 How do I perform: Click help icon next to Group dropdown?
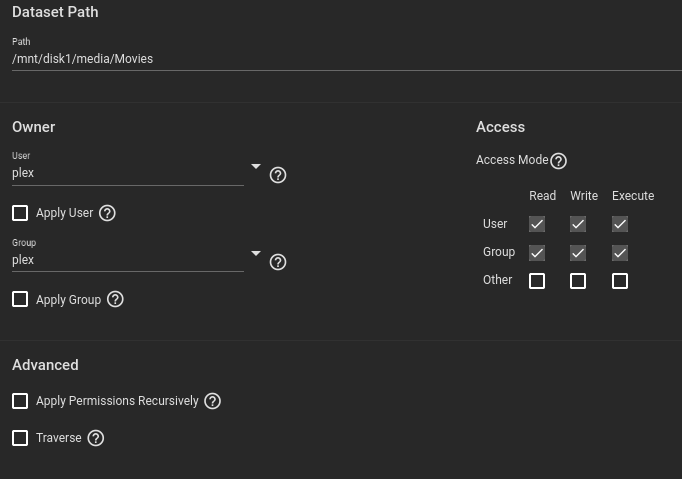coord(279,262)
